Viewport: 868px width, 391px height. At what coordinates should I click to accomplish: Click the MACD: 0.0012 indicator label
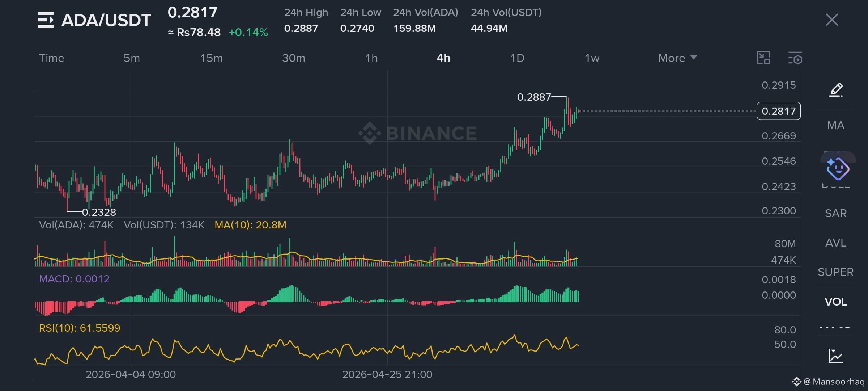(74, 279)
